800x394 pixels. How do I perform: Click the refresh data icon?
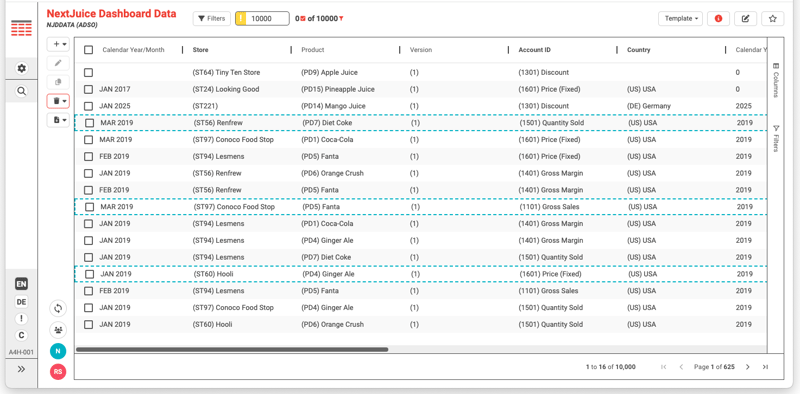pyautogui.click(x=58, y=308)
